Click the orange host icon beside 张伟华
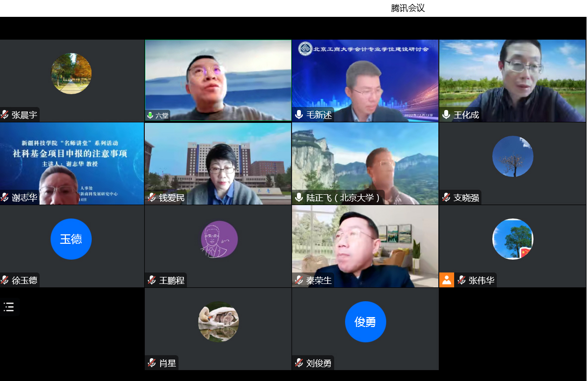The image size is (588, 381). coord(447,280)
